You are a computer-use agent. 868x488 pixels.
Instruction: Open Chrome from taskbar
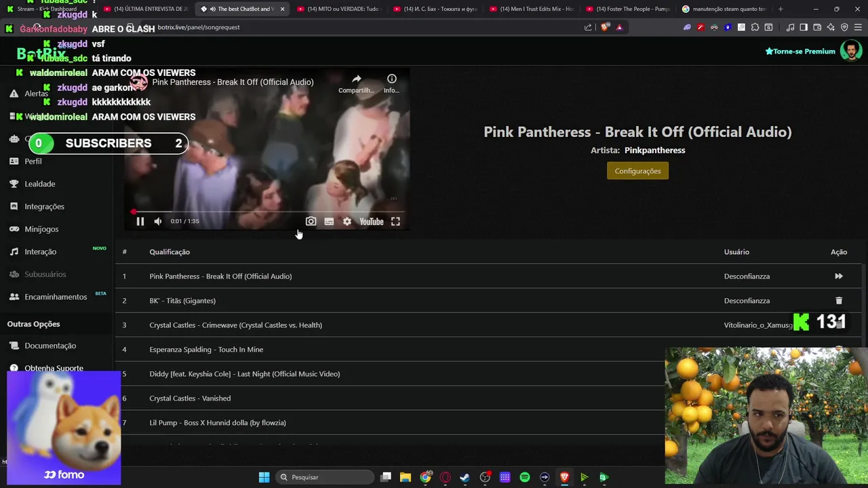point(425,477)
